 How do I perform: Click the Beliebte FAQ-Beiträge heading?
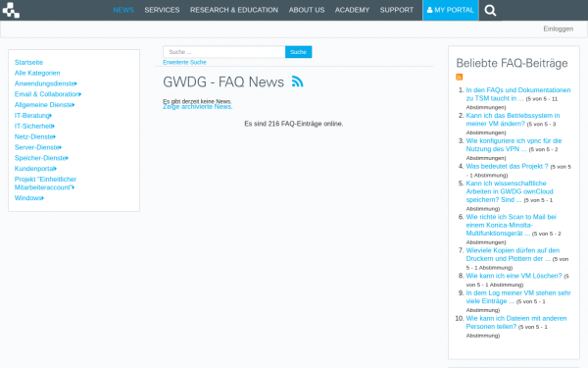[512, 63]
